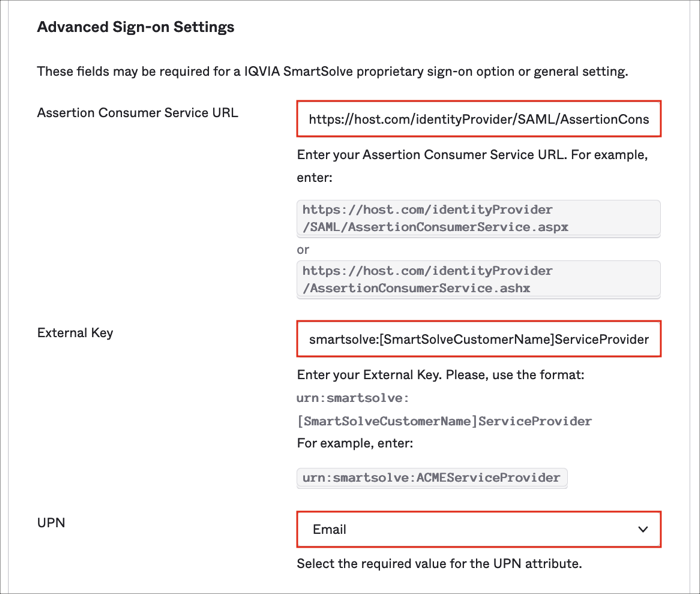The height and width of the screenshot is (594, 700).
Task: Open the UPN dropdown showing Email
Action: 478,529
